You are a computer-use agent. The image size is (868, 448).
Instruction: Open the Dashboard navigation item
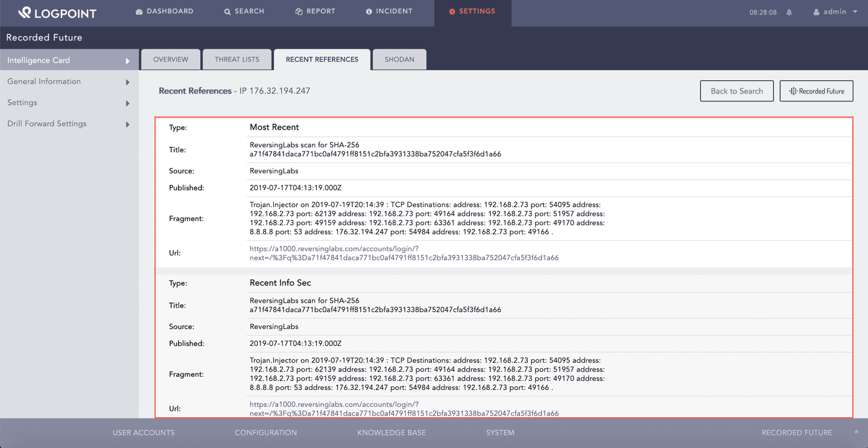165,11
